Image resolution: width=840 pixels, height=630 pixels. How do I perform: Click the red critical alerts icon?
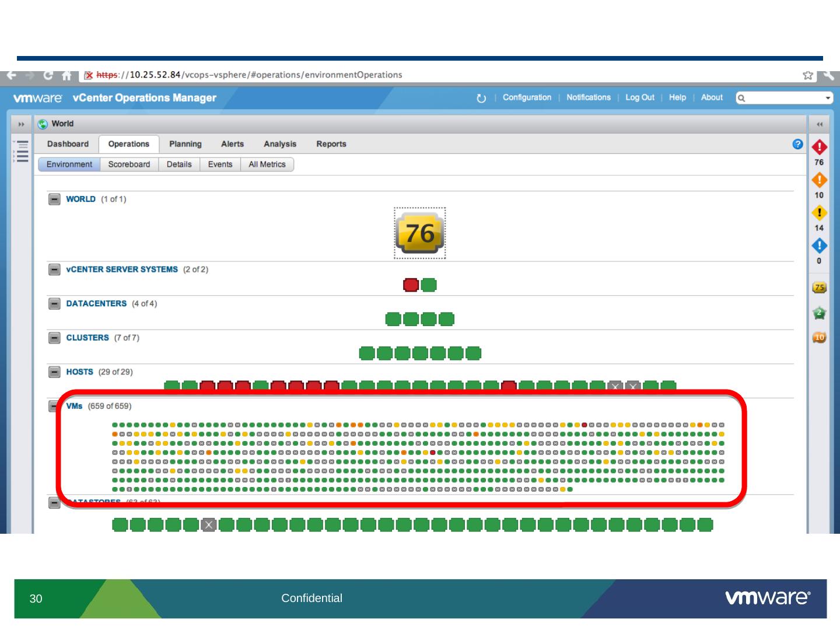tap(819, 147)
